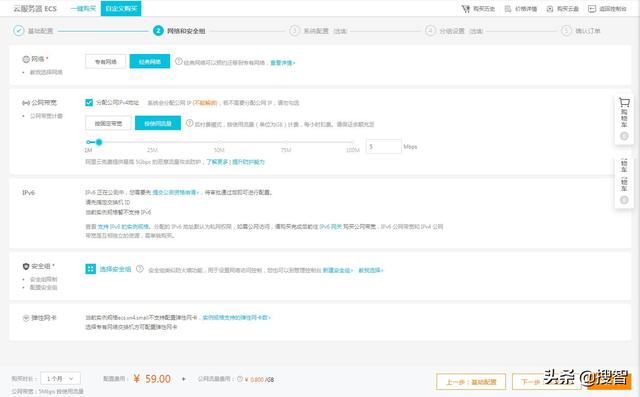The height and width of the screenshot is (397, 640).
Task: Open the 购买时长 1个月 dropdown
Action: tap(61, 379)
